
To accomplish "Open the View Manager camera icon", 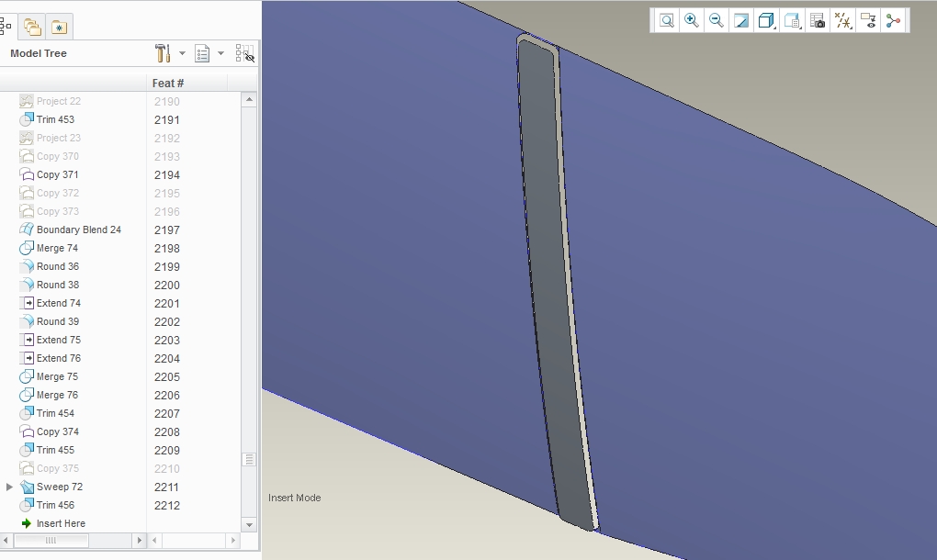I will coord(818,21).
